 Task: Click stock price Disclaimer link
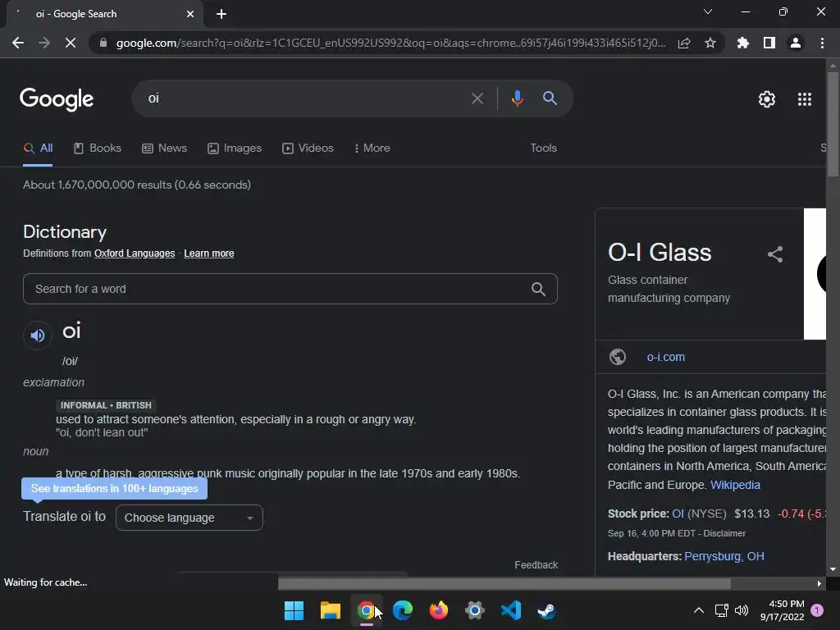[x=724, y=533]
